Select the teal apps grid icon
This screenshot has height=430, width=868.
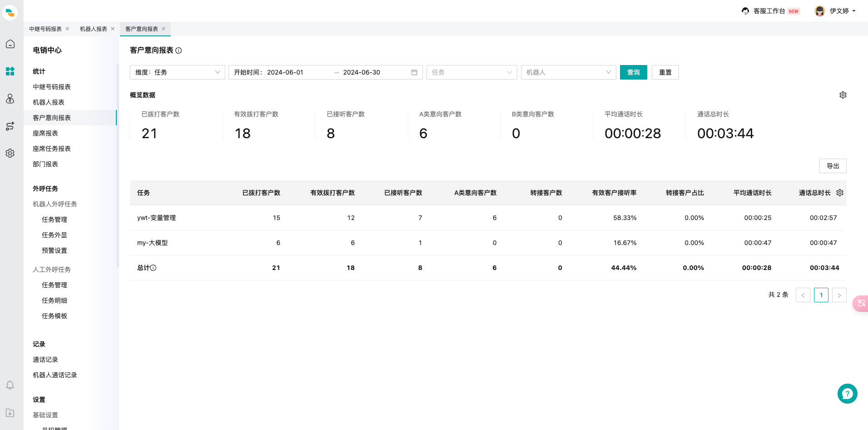pyautogui.click(x=10, y=71)
